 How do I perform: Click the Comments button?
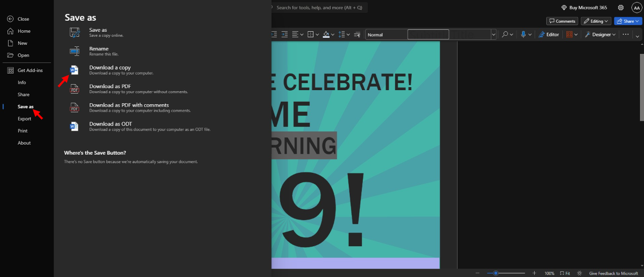[x=562, y=21]
